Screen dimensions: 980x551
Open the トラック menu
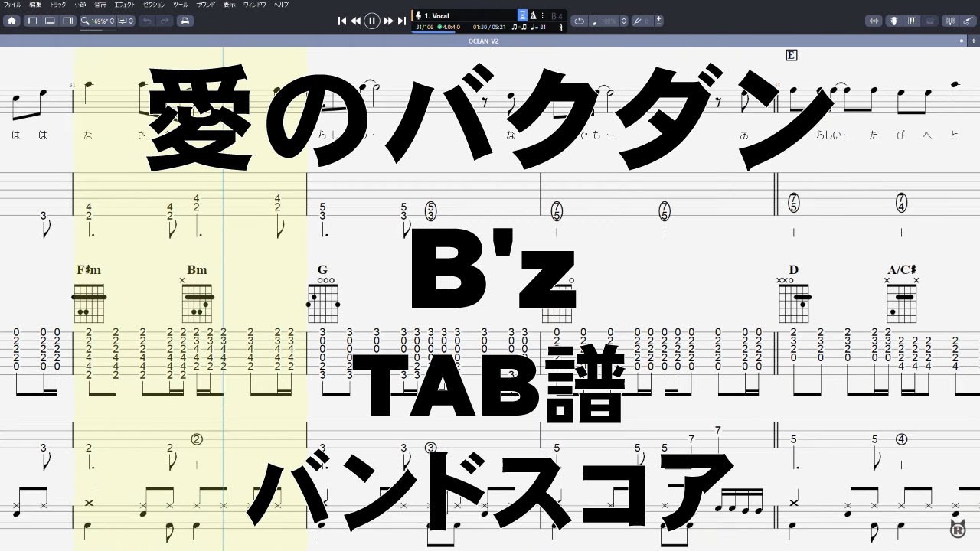point(58,4)
